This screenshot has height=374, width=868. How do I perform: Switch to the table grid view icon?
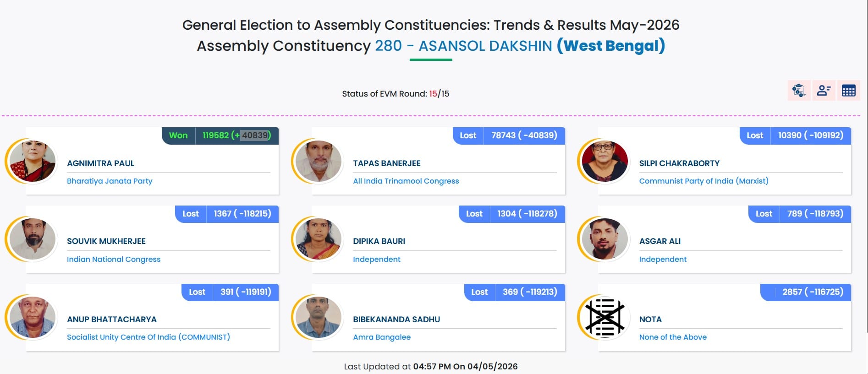coord(848,91)
